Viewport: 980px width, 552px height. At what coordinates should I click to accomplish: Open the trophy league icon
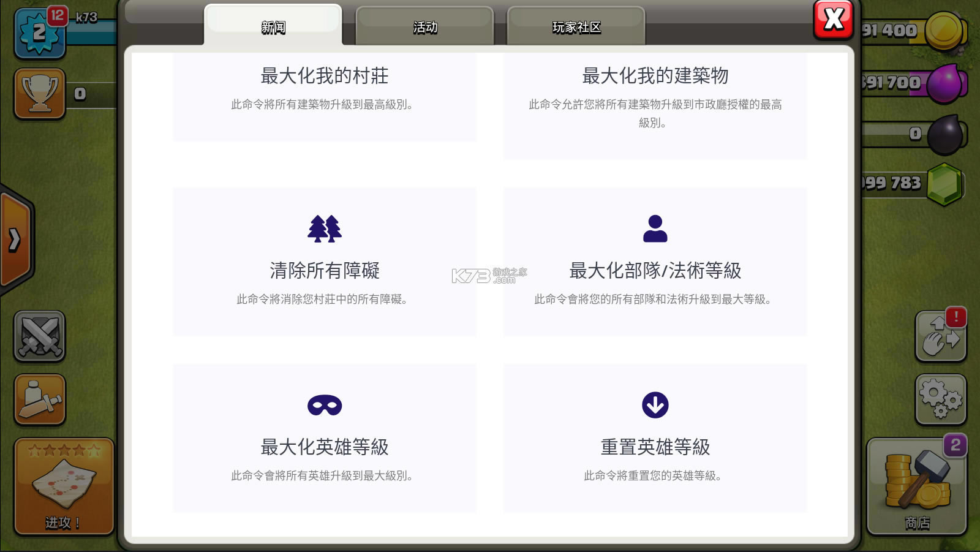click(40, 94)
